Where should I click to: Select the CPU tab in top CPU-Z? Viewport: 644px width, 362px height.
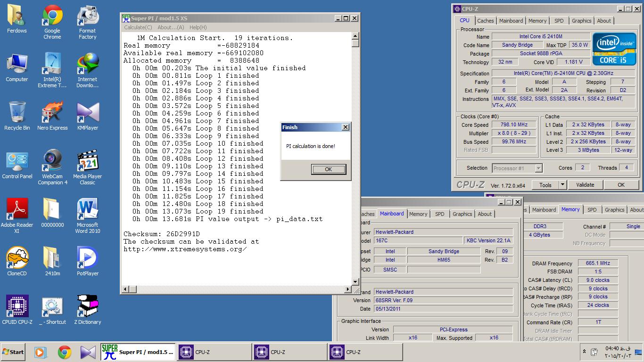pos(464,20)
